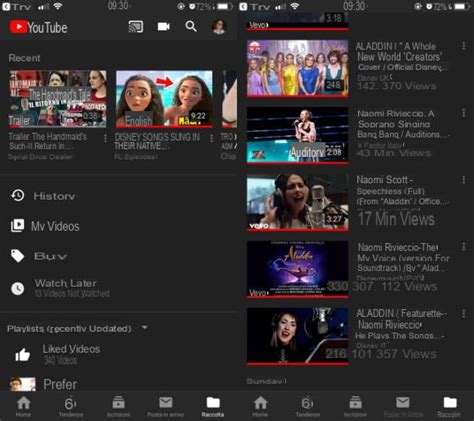Select Raccolta folder tab in right screen
Viewport: 474px width, 421px height.
tap(449, 407)
